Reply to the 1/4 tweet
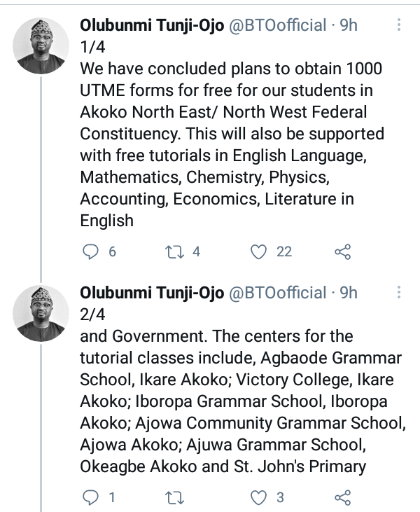420x512 pixels. (x=91, y=251)
